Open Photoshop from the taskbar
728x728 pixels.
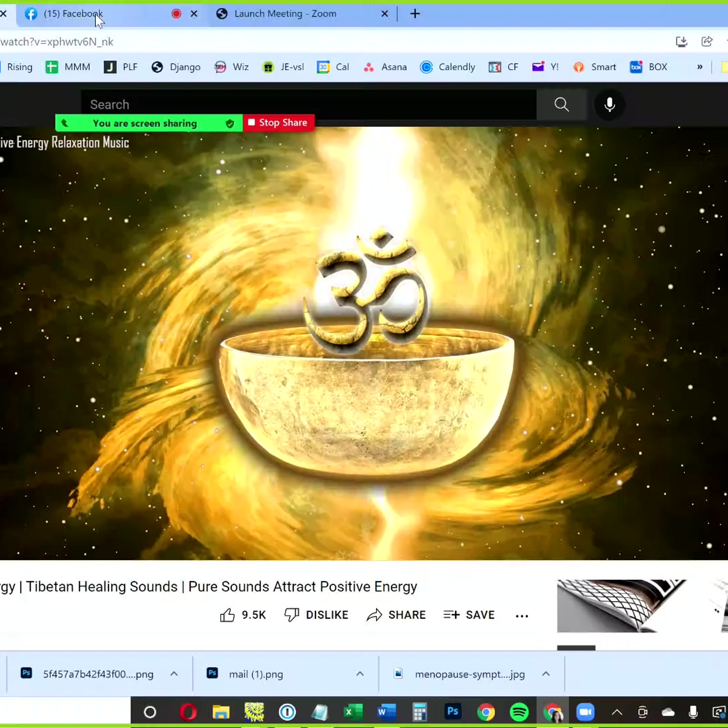pyautogui.click(x=452, y=711)
